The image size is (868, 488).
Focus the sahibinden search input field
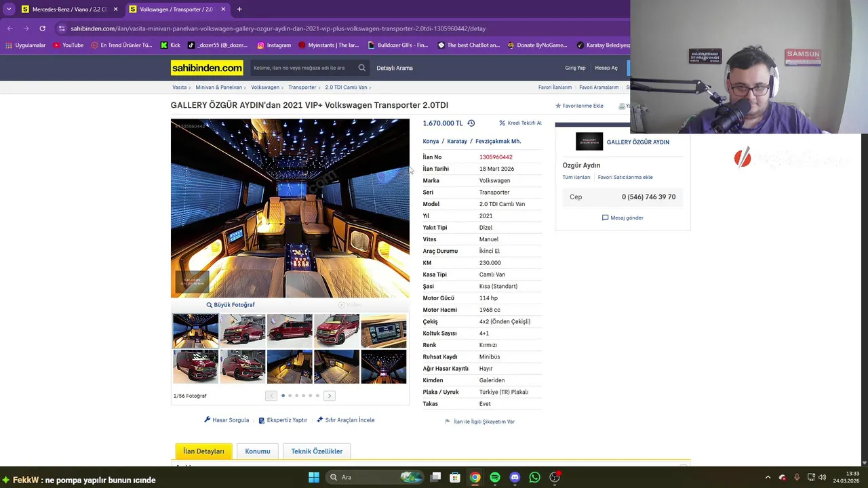(302, 68)
